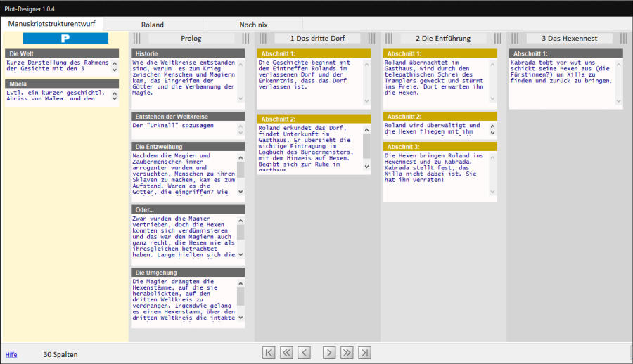
Task: Click the '2 Die Entführung' column title
Action: pos(442,39)
